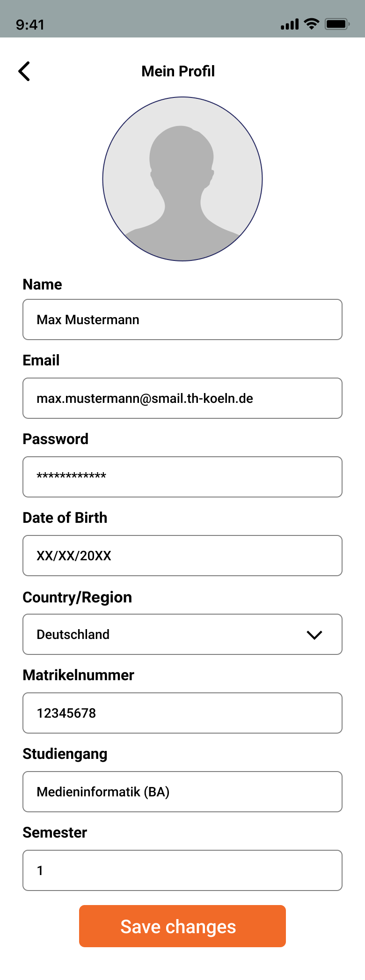Click the Password field label
Screen dimensions: 365x980
pyautogui.click(x=56, y=439)
